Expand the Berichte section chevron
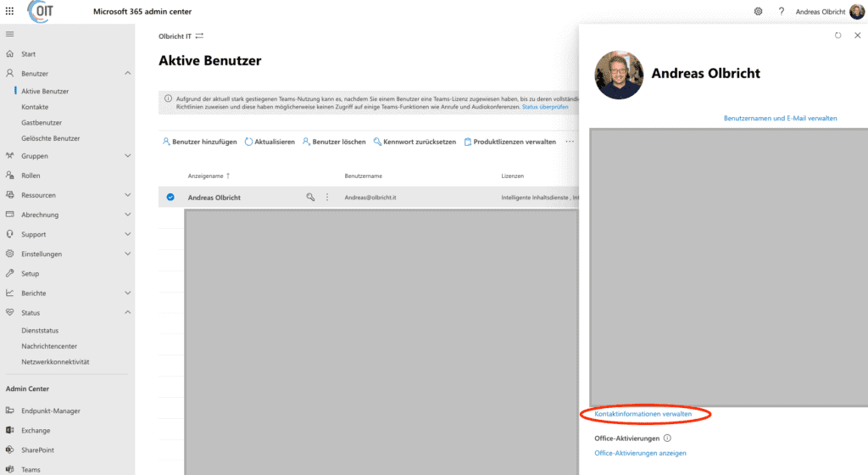 (x=128, y=293)
